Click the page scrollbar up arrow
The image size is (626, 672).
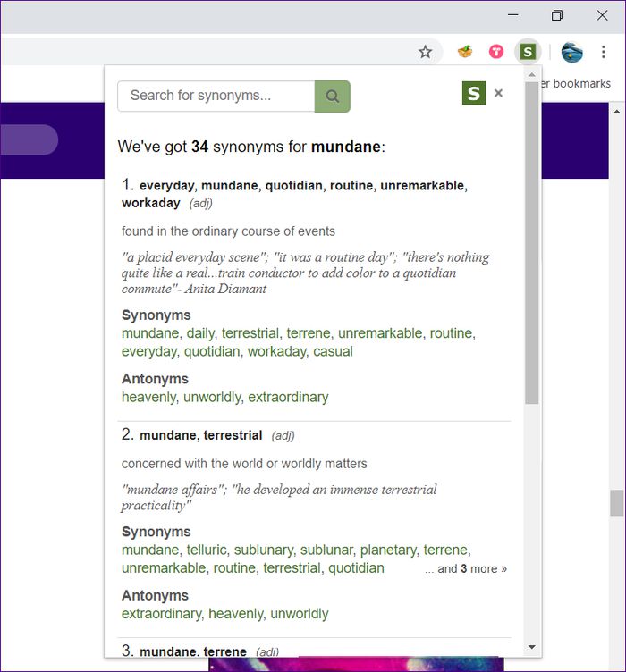(616, 112)
